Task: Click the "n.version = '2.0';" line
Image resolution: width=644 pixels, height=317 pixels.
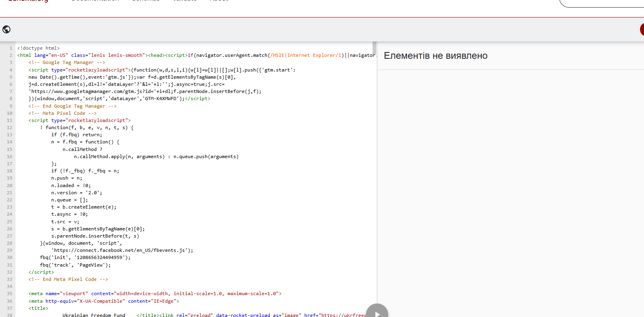Action: (77, 193)
